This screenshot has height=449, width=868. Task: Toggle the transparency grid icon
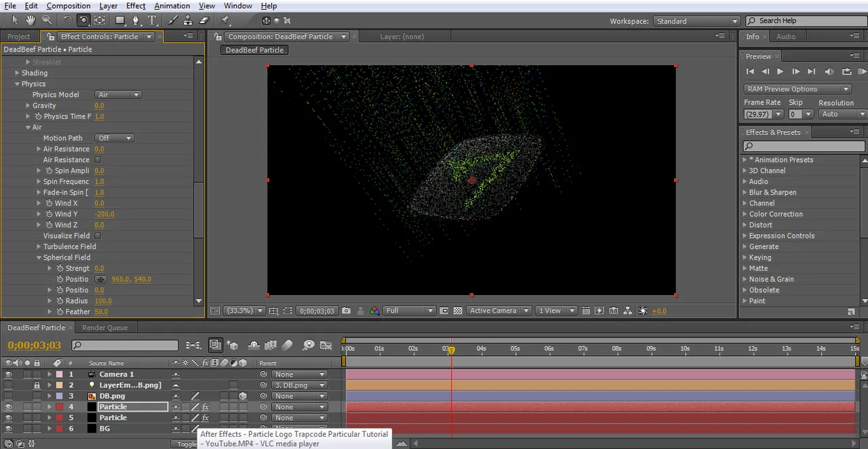click(458, 311)
